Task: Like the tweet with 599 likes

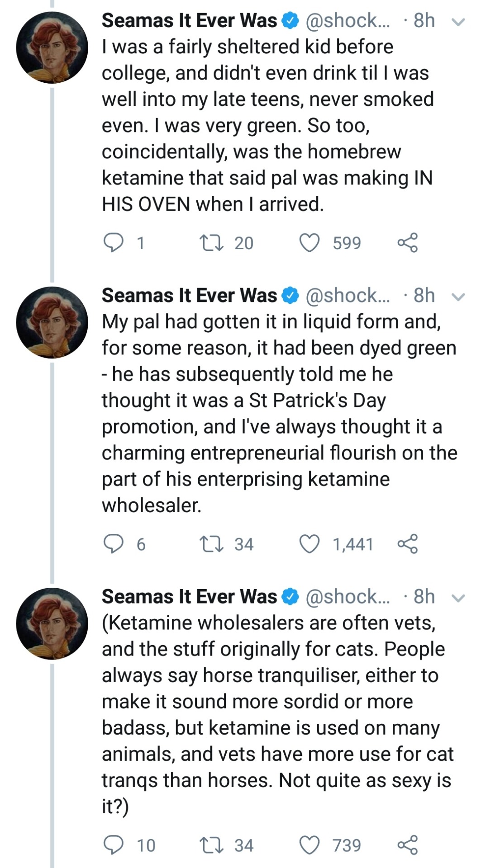Action: click(310, 243)
